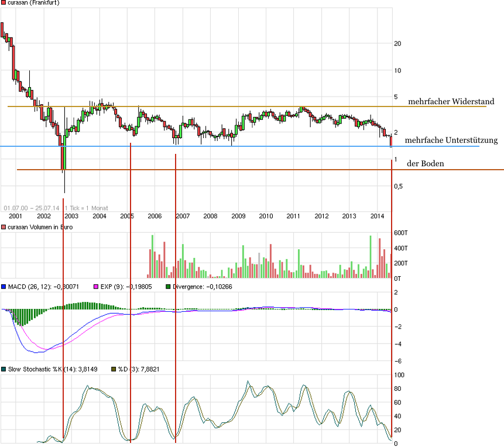Click the price axis value 20
Screen dimensions: 504x447
[x=397, y=44]
